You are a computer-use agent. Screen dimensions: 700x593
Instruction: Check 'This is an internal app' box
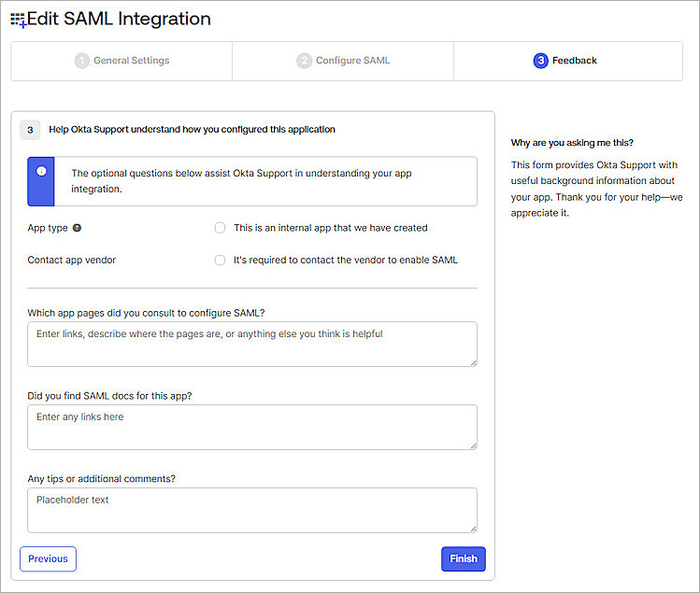click(220, 228)
